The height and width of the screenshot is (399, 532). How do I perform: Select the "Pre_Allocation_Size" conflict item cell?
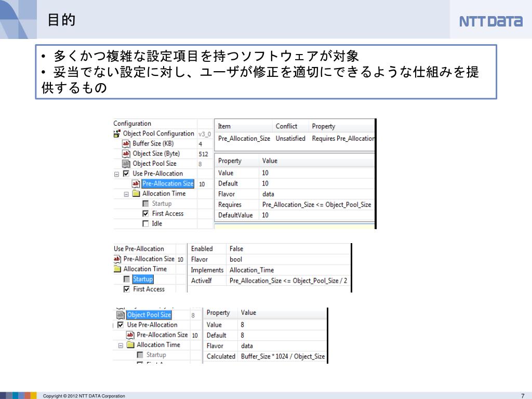coord(244,138)
